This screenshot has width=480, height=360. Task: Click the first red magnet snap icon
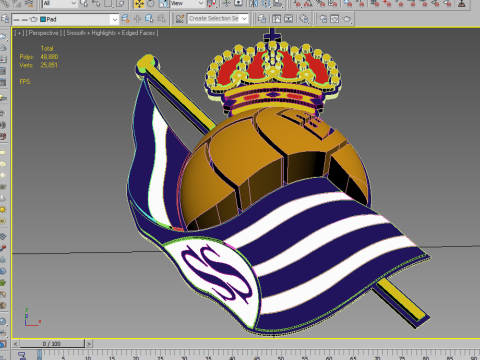point(298,4)
